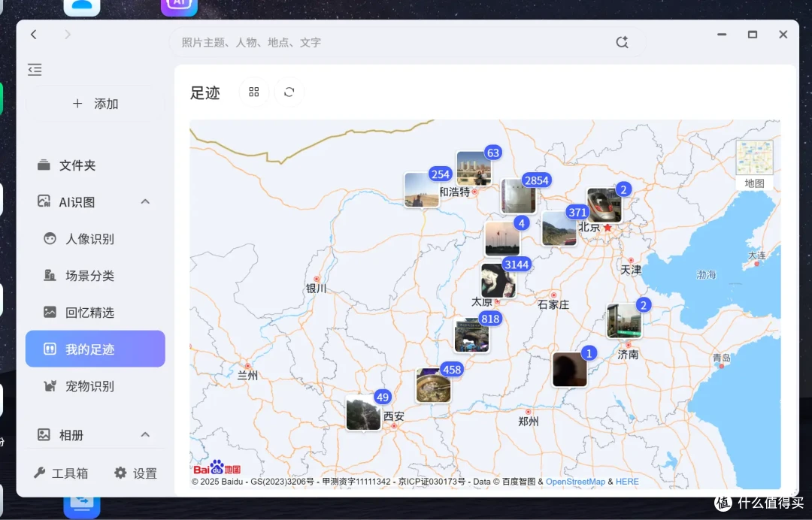This screenshot has width=812, height=520.
Task: Toggle the 地图 map type thumbnail
Action: [x=755, y=165]
